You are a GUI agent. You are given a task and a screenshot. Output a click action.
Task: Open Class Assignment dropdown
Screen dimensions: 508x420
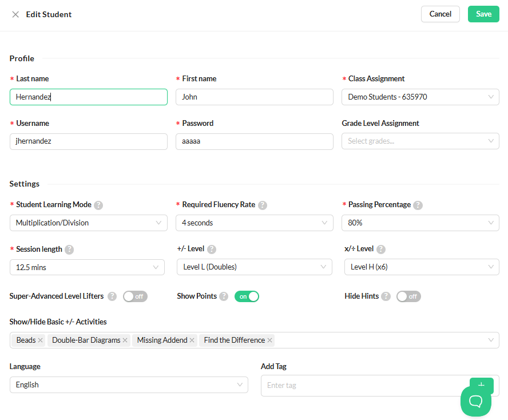tap(420, 97)
